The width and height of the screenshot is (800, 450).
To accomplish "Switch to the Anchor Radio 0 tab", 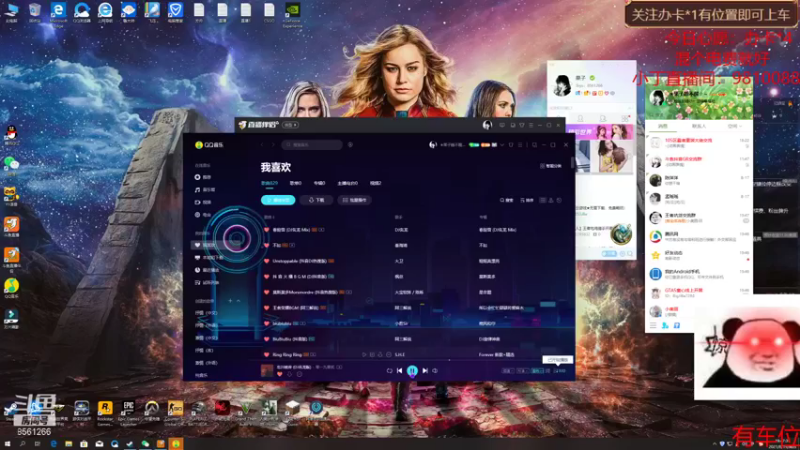I will point(347,183).
